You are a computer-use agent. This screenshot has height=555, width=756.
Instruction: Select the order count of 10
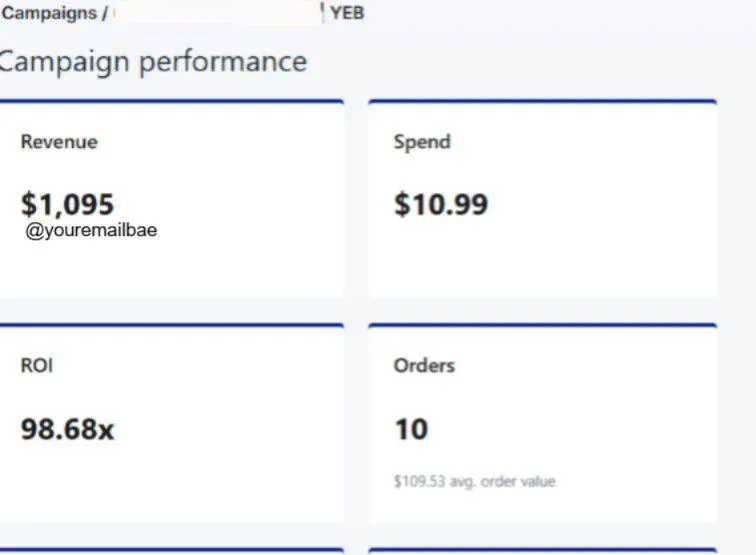pyautogui.click(x=411, y=430)
